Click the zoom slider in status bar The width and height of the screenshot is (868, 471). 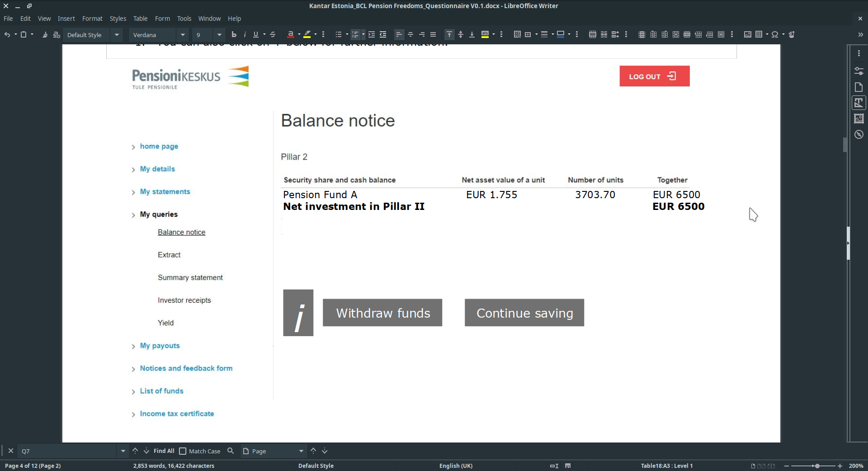[813, 466]
